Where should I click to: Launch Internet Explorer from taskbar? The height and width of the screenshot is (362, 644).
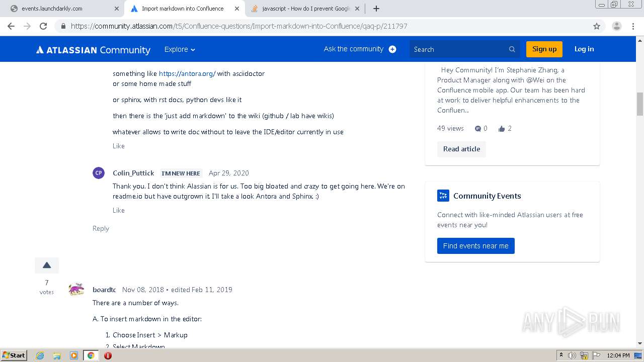(40, 355)
